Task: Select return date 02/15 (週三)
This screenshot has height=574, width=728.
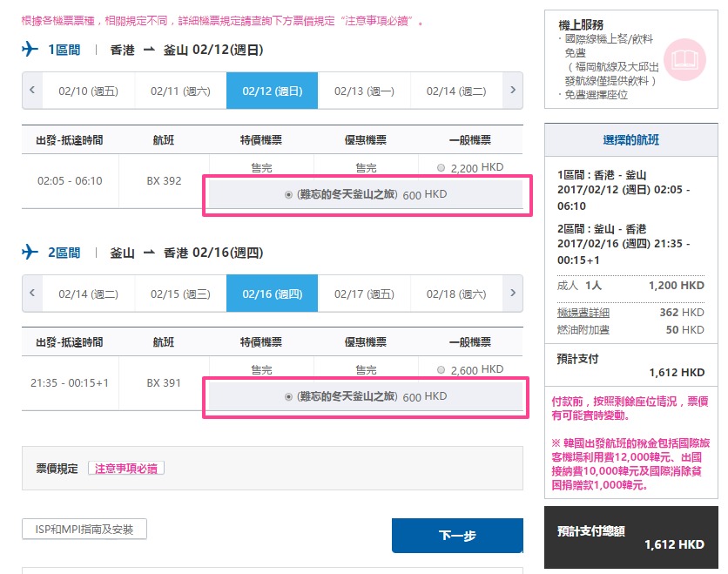Action: click(x=180, y=294)
